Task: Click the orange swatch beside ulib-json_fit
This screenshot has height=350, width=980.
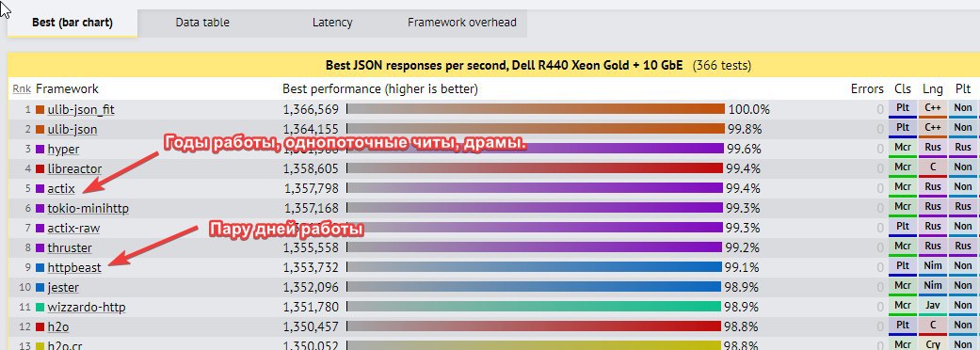Action: tap(40, 110)
